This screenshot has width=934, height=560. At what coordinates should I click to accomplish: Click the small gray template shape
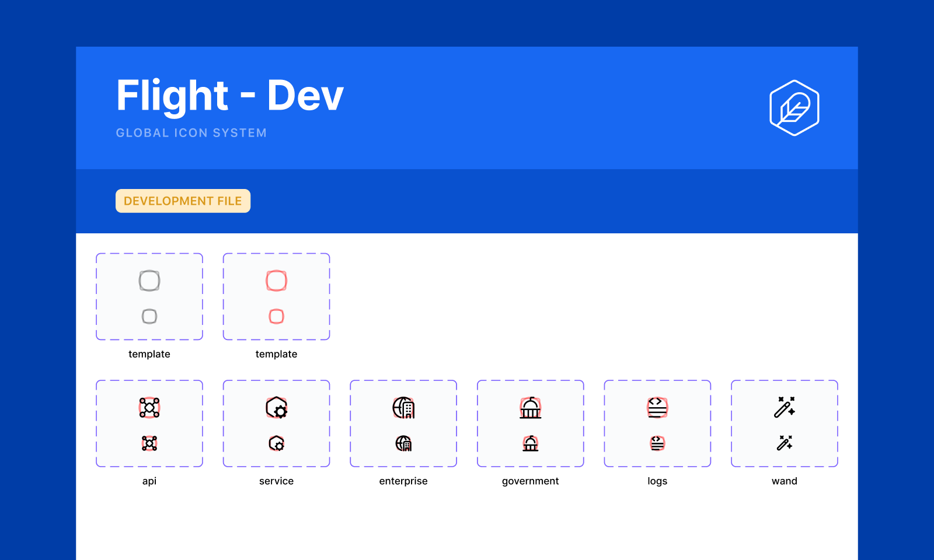[149, 316]
